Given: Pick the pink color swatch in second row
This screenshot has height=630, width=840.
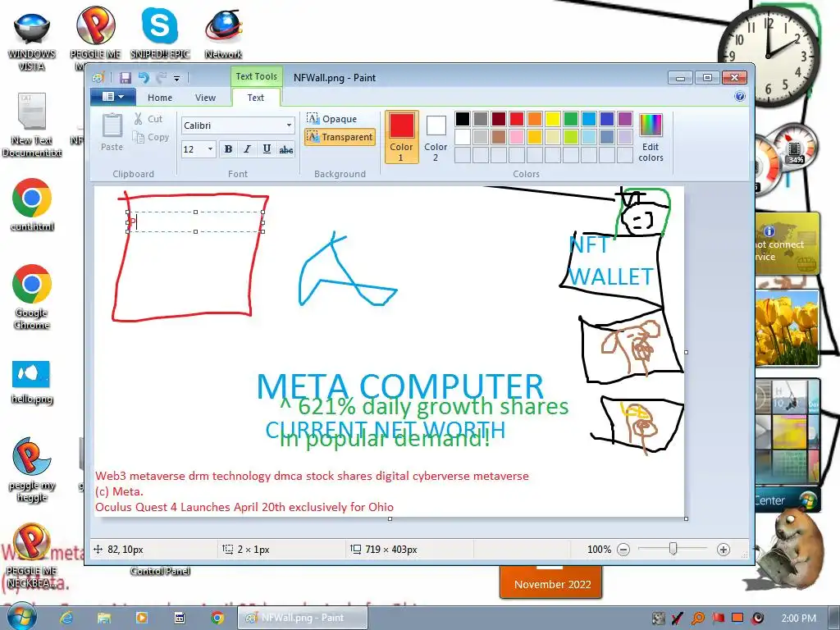Looking at the screenshot, I should (517, 137).
